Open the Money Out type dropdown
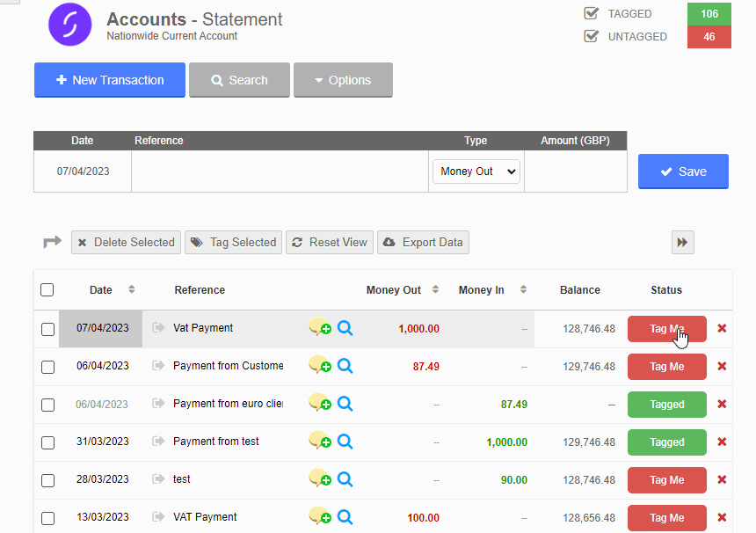 [x=476, y=172]
